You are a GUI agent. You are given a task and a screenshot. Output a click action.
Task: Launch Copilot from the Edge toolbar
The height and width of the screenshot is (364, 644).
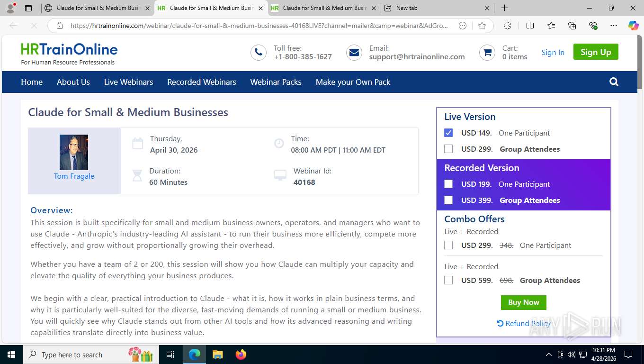click(x=633, y=26)
